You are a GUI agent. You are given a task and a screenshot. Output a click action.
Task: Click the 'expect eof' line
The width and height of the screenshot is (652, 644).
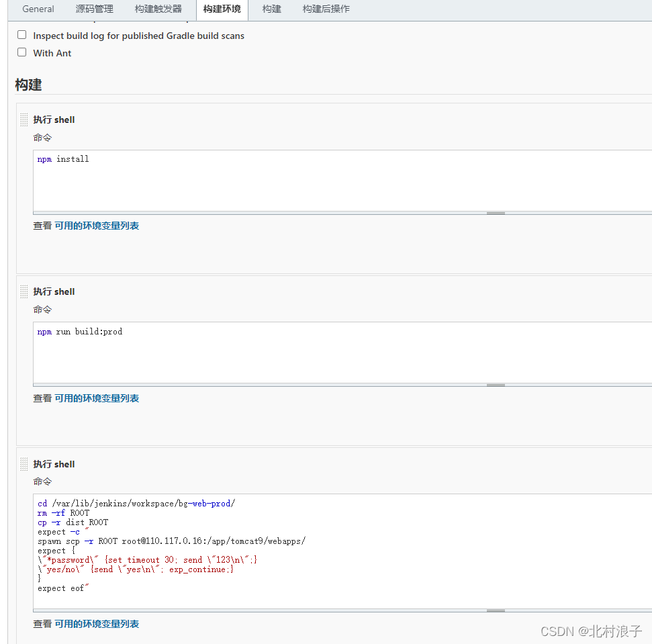(63, 588)
